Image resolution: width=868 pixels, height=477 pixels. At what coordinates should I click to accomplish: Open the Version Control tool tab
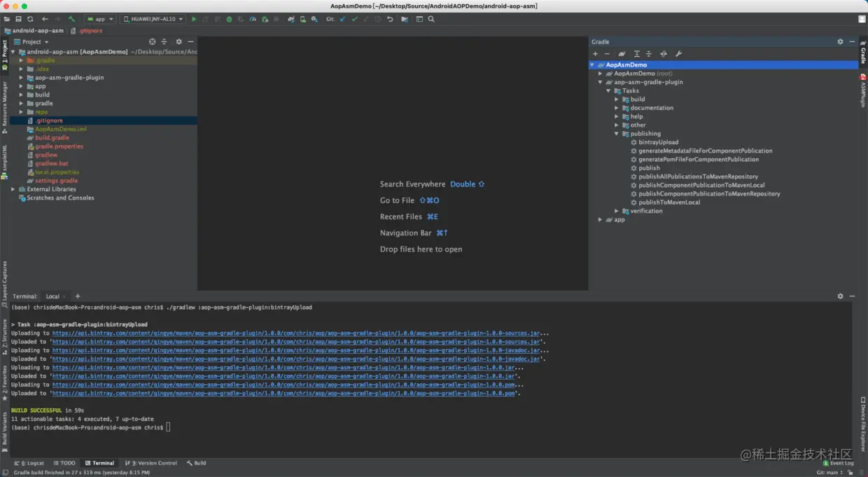click(x=151, y=463)
